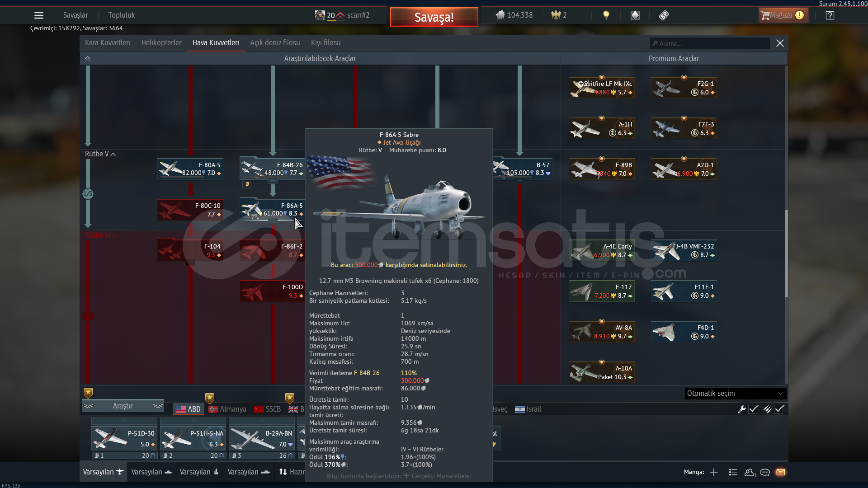Click the gold star badge above Almanya
The width and height of the screenshot is (868, 488).
tap(209, 398)
